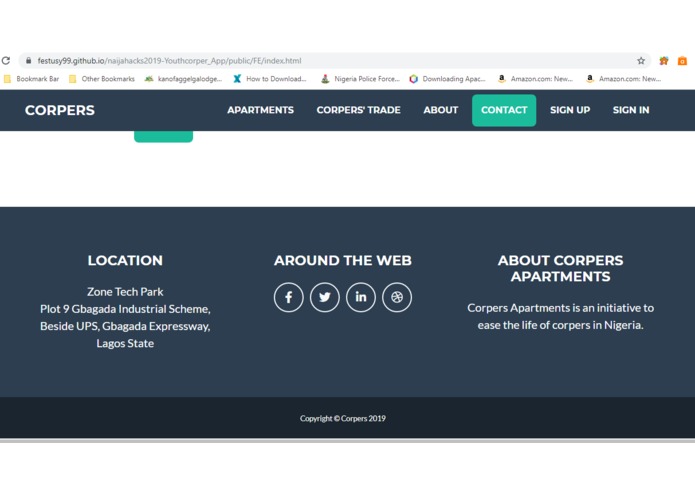Open the SIGN UP nav item

coord(570,110)
